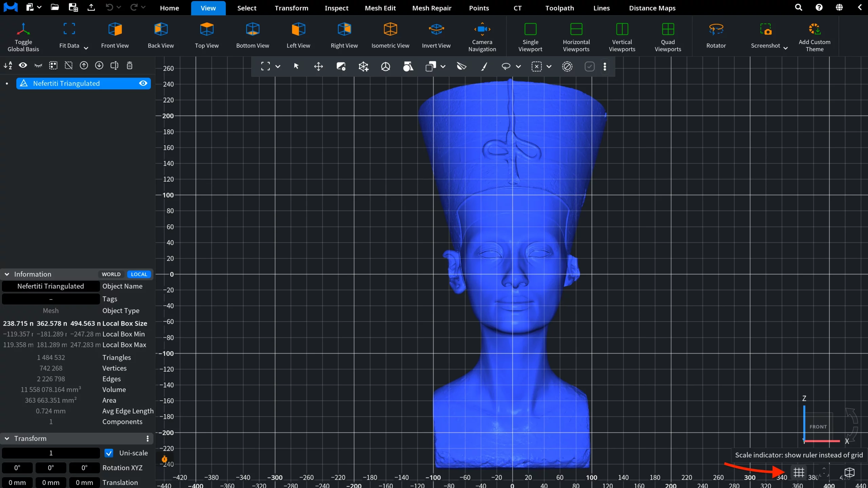Pick the arrow selection tool in viewport toolbar

tap(296, 66)
